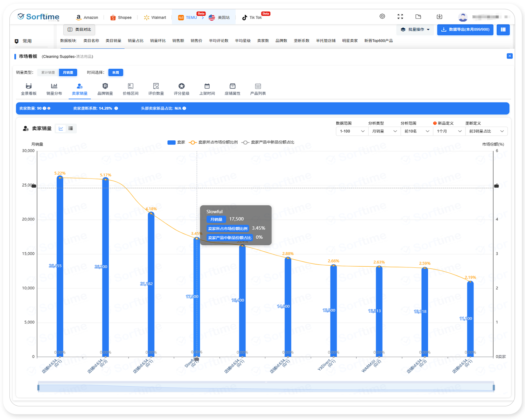Viewport: 525px width, 420px height.
Task: Click the Slowful bar in the chart
Action: pyautogui.click(x=197, y=297)
